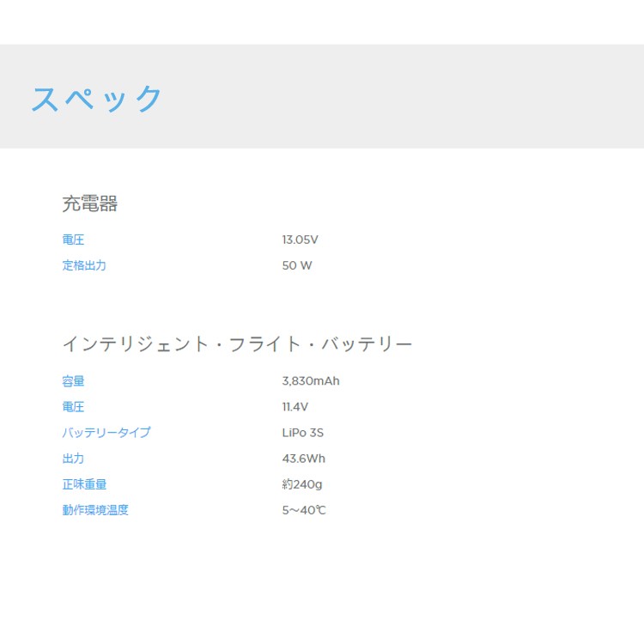The height and width of the screenshot is (644, 644).
Task: Click the 定格出力 label
Action: pyautogui.click(x=84, y=265)
